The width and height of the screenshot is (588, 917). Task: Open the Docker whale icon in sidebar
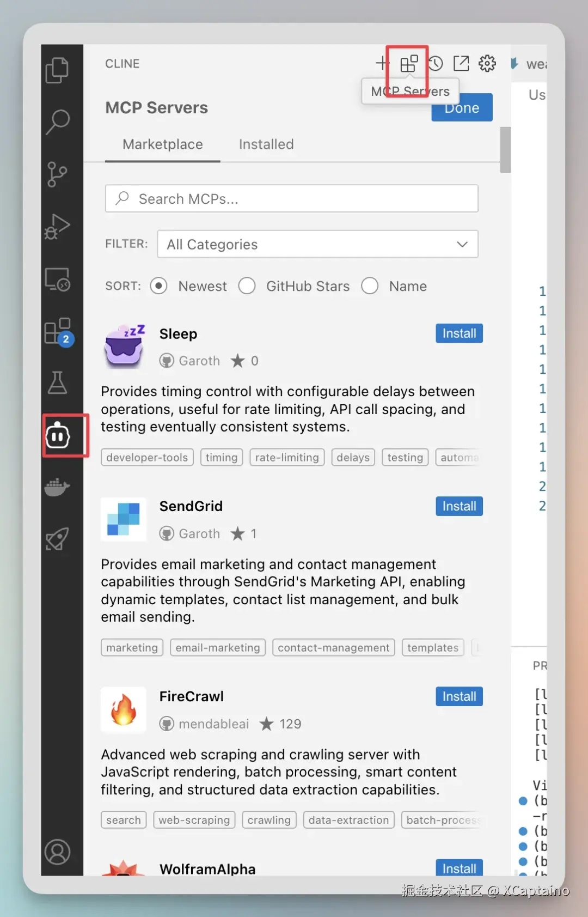pyautogui.click(x=57, y=487)
